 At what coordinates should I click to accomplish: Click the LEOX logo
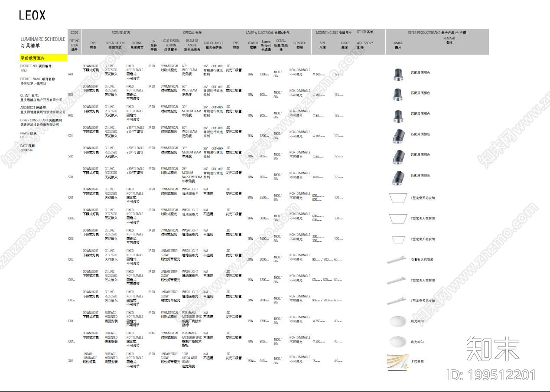click(32, 15)
